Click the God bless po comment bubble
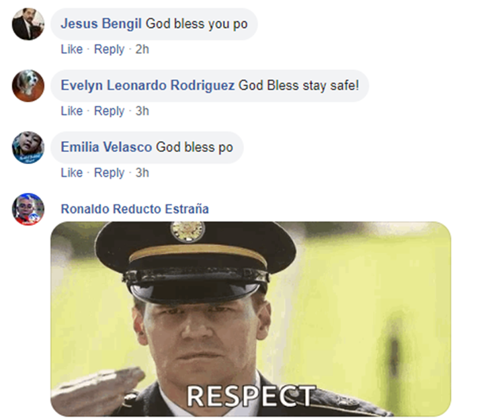The image size is (504, 420). [x=147, y=147]
